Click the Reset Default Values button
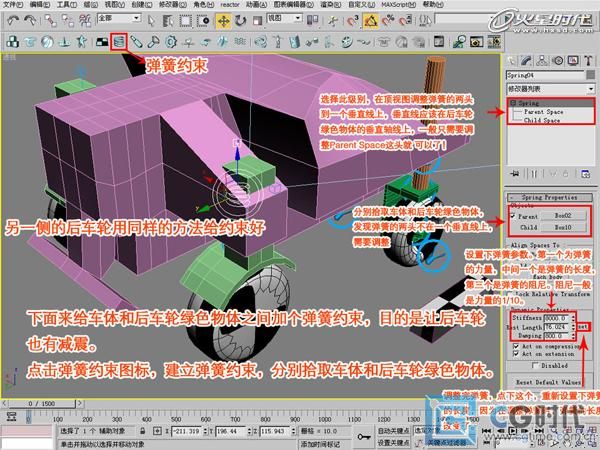The width and height of the screenshot is (600, 450). (548, 382)
